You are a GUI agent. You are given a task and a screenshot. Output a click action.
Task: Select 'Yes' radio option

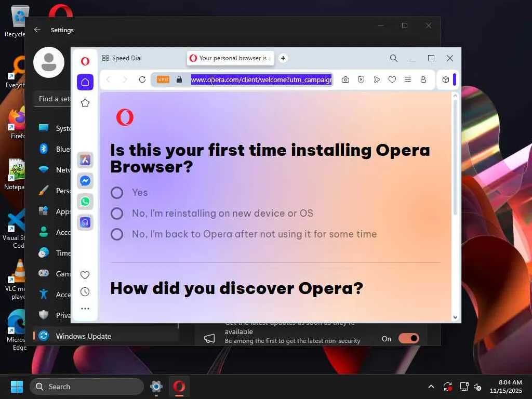click(117, 193)
